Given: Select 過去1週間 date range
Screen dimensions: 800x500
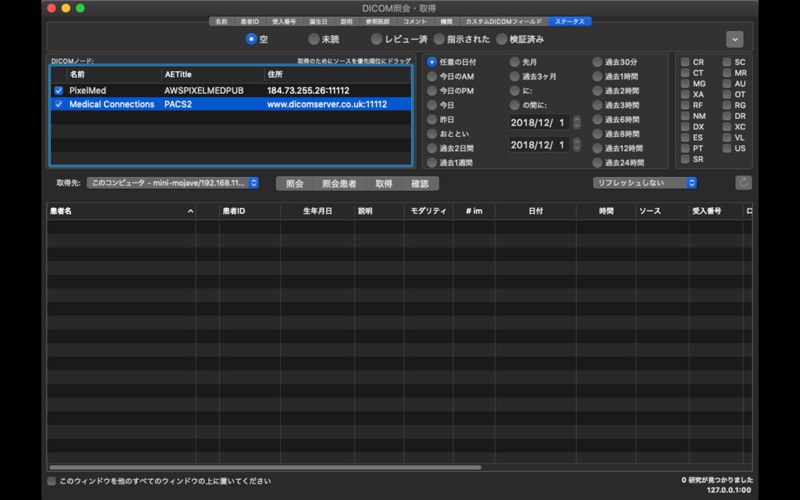Looking at the screenshot, I should coord(432,162).
